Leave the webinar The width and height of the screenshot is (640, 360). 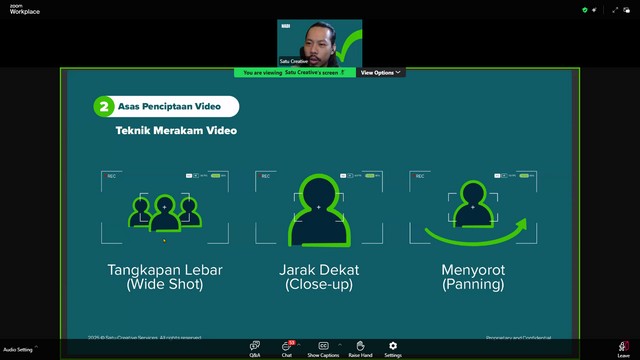click(623, 350)
